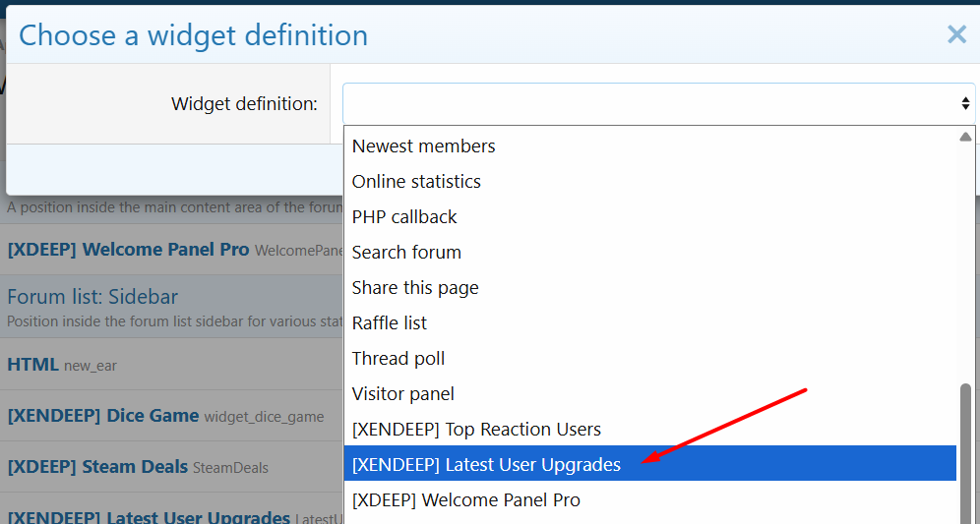This screenshot has height=524, width=980.
Task: Choose Online statistics from list
Action: pyautogui.click(x=416, y=182)
